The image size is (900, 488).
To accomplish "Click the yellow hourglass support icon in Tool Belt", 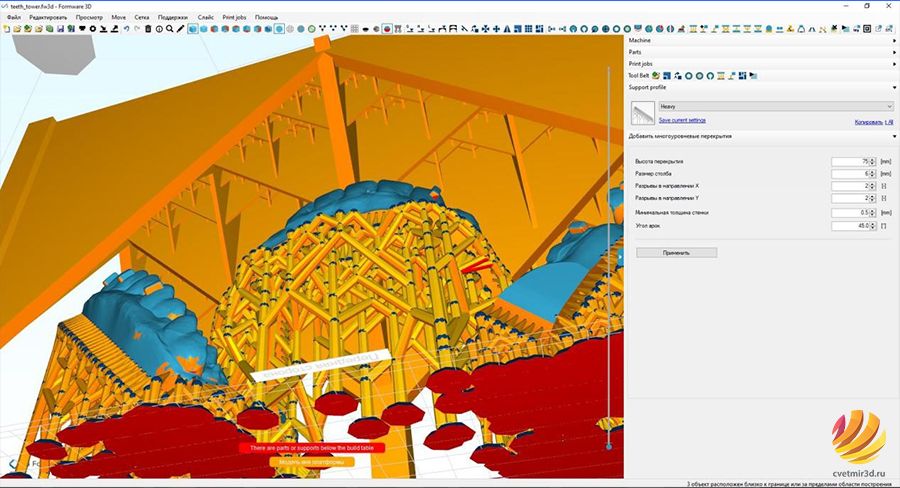I will point(721,76).
